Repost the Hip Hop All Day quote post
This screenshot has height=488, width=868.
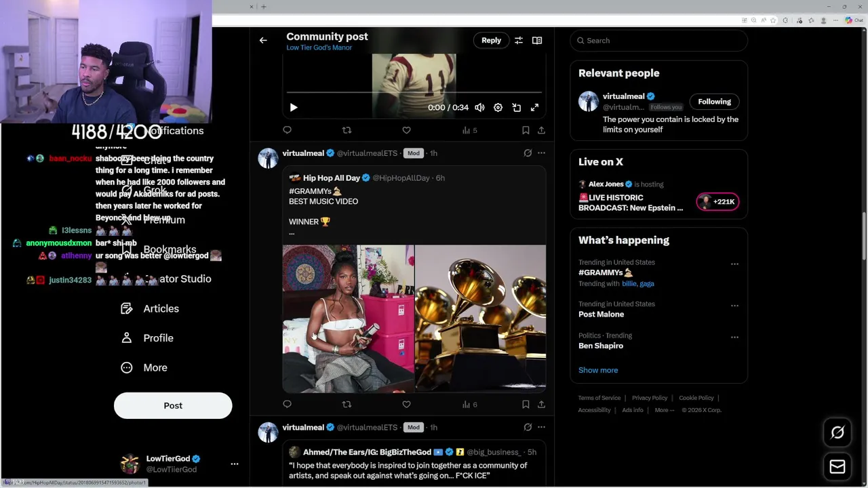click(x=347, y=405)
